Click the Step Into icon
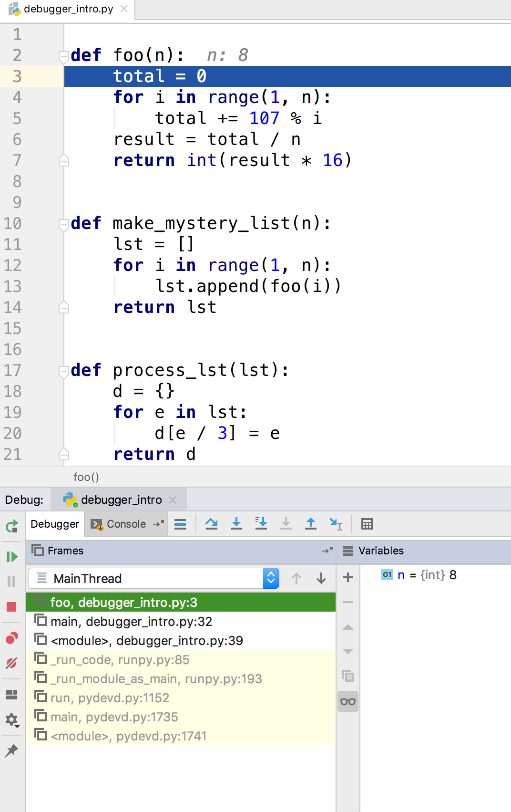Image resolution: width=511 pixels, height=812 pixels. point(236,524)
